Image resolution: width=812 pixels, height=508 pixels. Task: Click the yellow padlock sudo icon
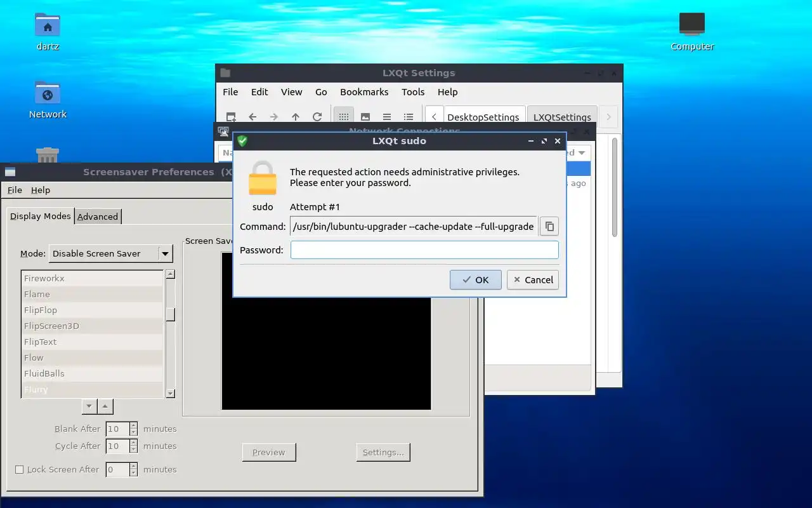(x=263, y=178)
